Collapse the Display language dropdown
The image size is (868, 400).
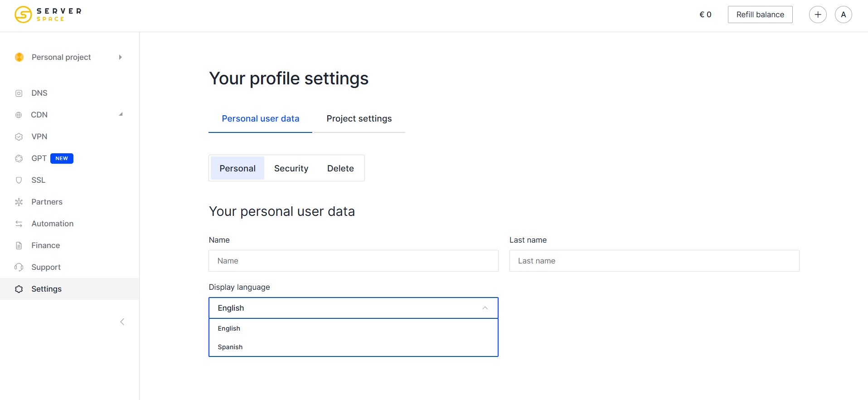tap(485, 308)
